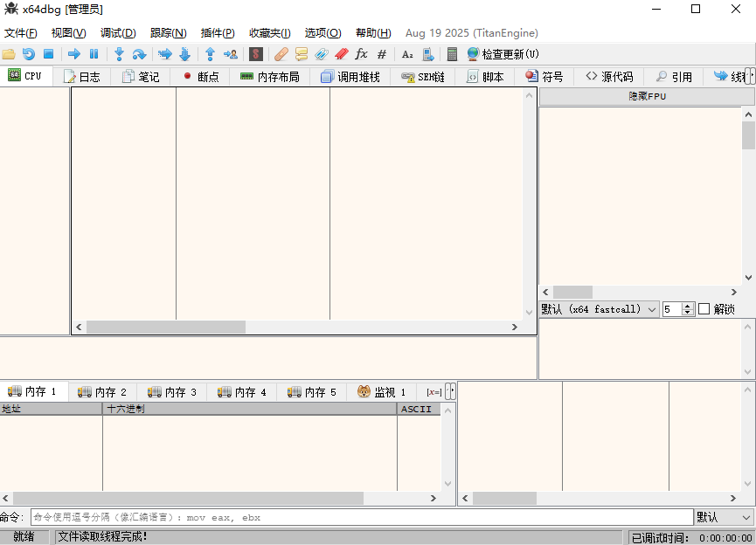This screenshot has width=756, height=545.
Task: Switch to the 内存布局 tab
Action: [x=269, y=77]
